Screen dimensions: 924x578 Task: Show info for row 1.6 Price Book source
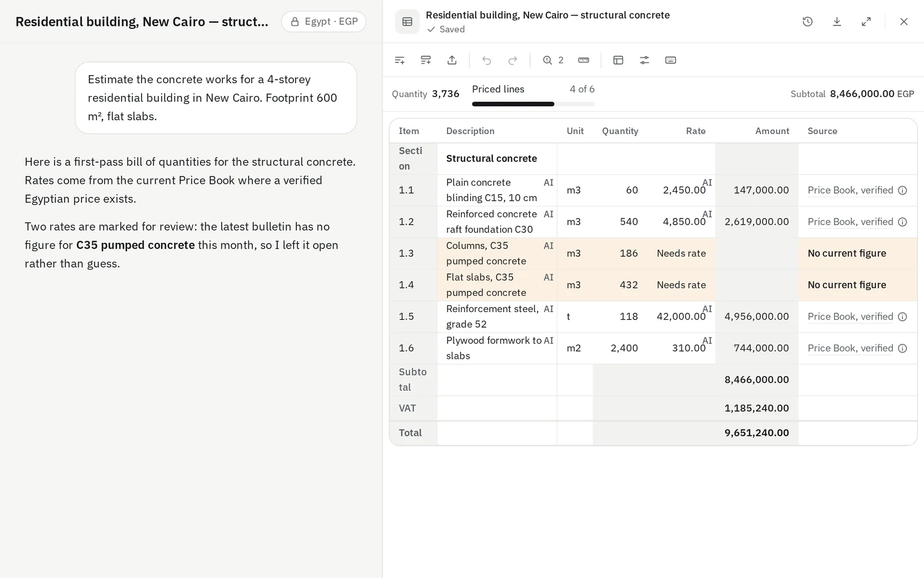903,348
